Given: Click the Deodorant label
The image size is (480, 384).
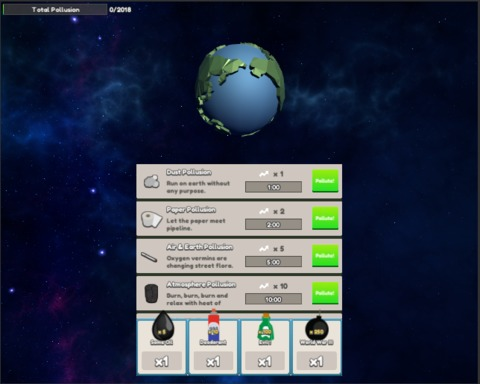Looking at the screenshot, I should click(213, 342).
